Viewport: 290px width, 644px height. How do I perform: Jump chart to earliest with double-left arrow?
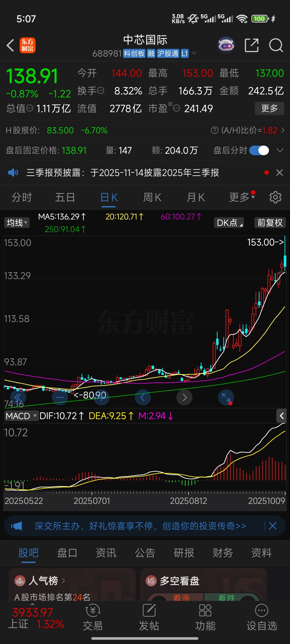point(18,397)
